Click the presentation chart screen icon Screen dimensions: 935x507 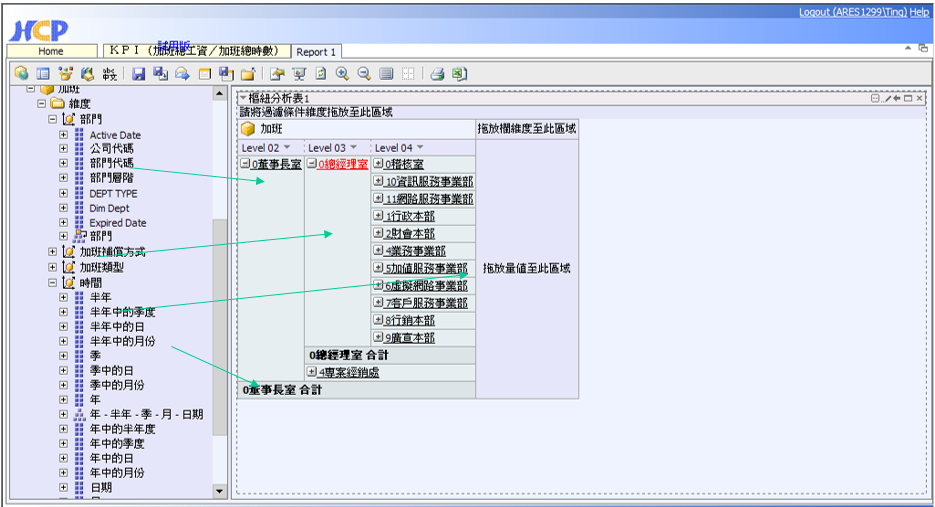point(299,73)
